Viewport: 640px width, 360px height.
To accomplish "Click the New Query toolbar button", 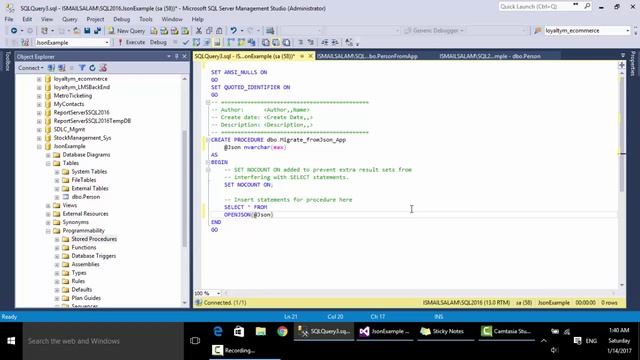I will pyautogui.click(x=127, y=31).
